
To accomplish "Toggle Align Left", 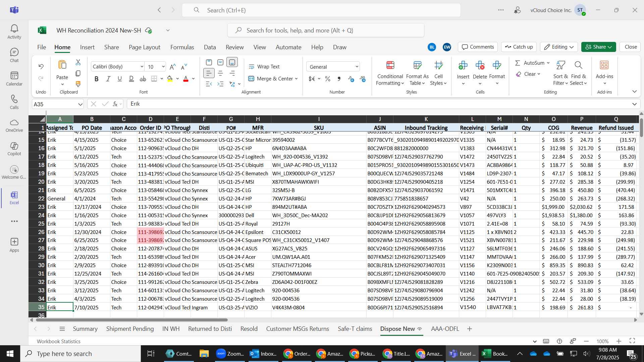I will click(209, 73).
